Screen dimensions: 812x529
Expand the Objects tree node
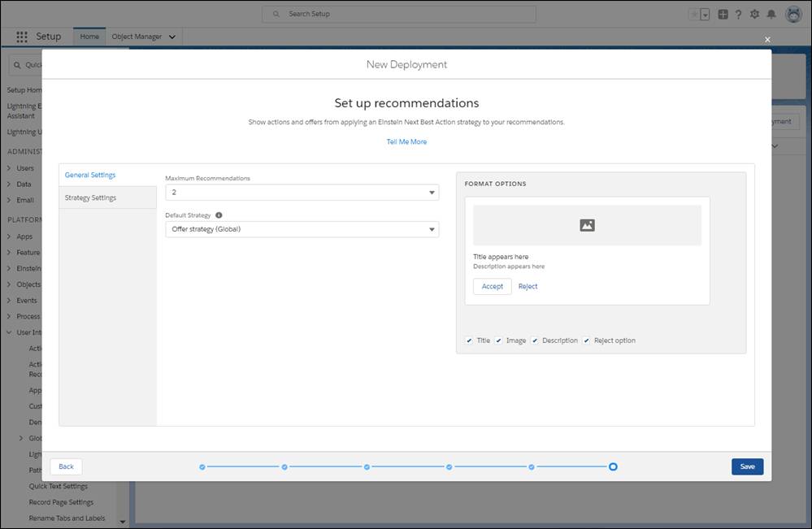tap(9, 284)
